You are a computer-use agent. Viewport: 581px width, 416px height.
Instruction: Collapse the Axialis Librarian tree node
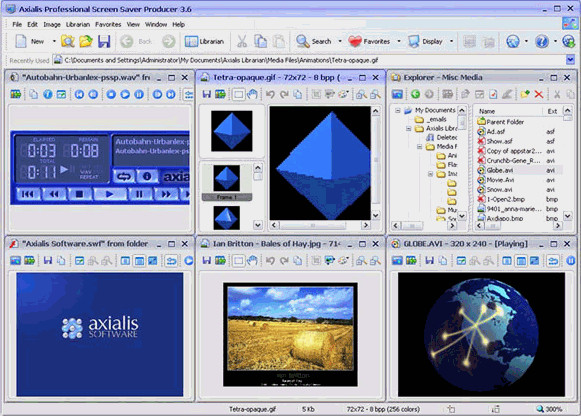click(408, 129)
